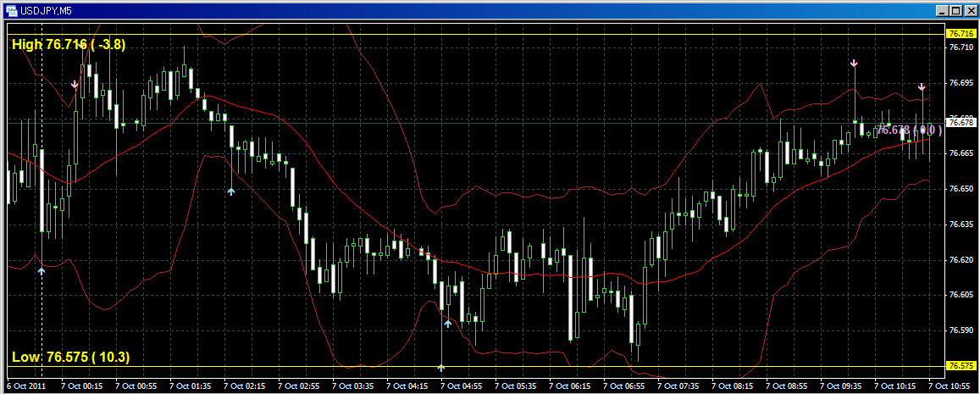Select the pink "76.678 ( 0.0 )" chart label
980x394 pixels.
[x=908, y=130]
